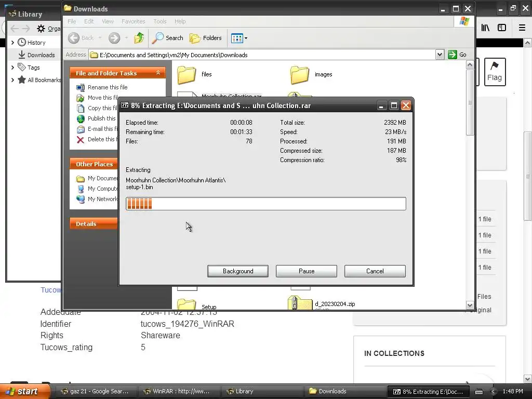Click the My Network Places globe icon
The image size is (532, 399).
[81, 199]
